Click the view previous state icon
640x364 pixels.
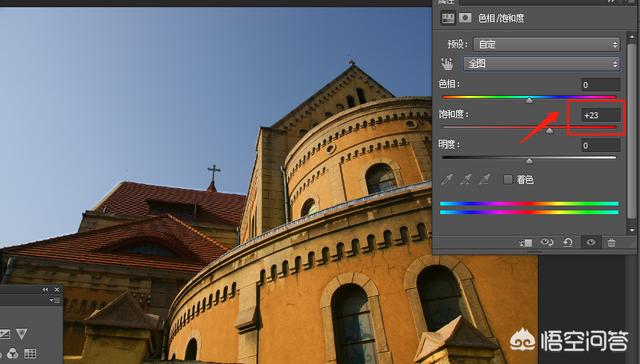547,242
